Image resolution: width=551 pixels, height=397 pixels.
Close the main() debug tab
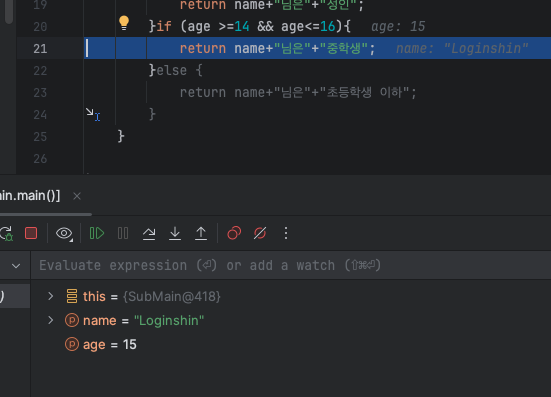tap(77, 196)
